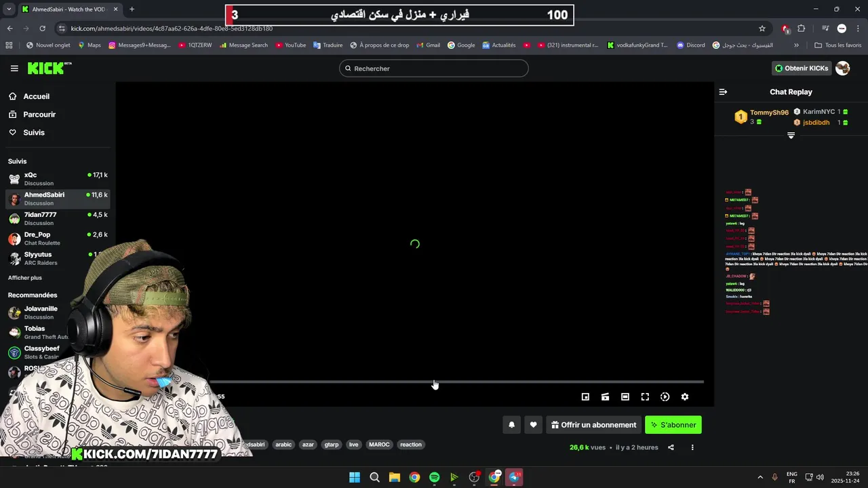The height and width of the screenshot is (488, 868).
Task: Select the reaction tag
Action: [x=410, y=445]
